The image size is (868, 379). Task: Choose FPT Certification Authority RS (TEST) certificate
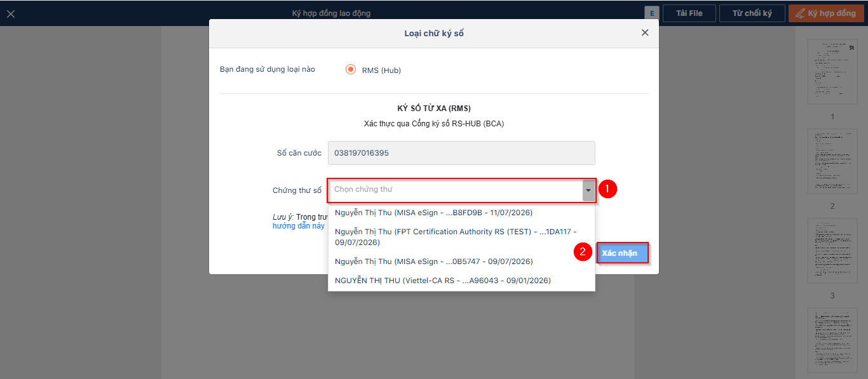coord(455,237)
